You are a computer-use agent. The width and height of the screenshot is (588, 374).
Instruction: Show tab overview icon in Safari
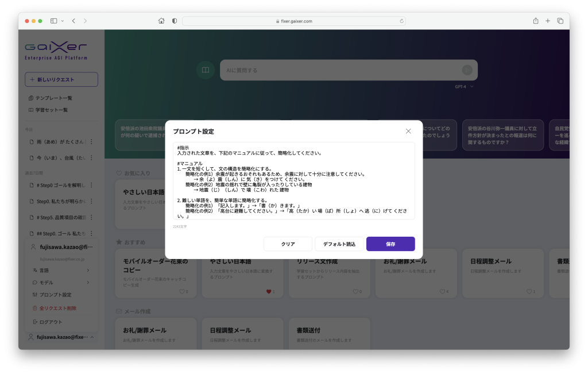click(x=560, y=21)
